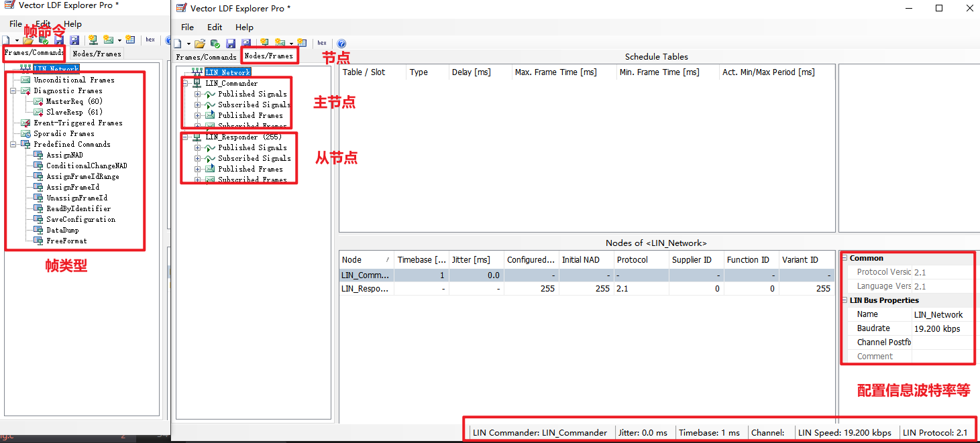This screenshot has height=443, width=980.
Task: Click the Protocol column header
Action: tap(641, 259)
